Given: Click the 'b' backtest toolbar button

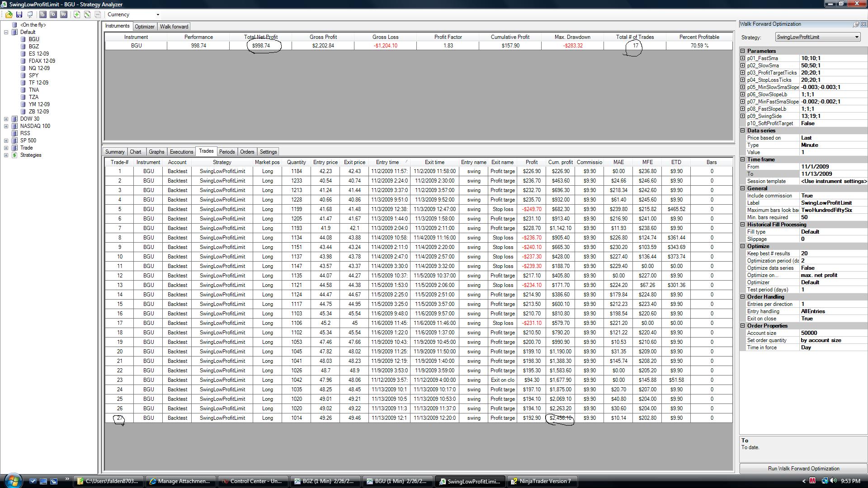Looking at the screenshot, I should click(x=43, y=14).
